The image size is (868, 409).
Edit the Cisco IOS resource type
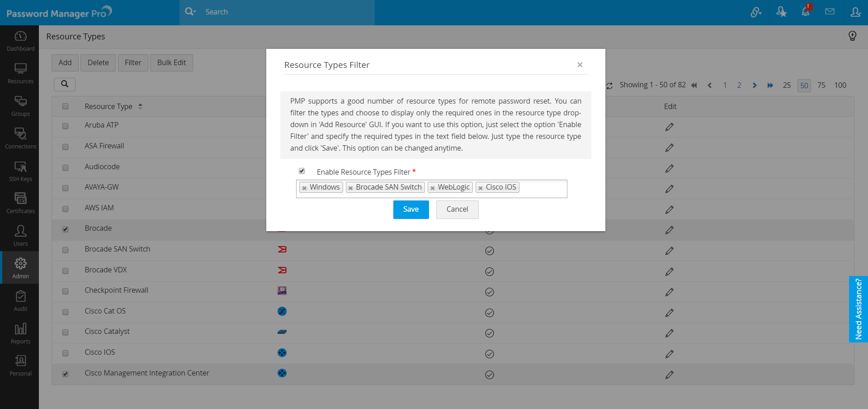670,354
